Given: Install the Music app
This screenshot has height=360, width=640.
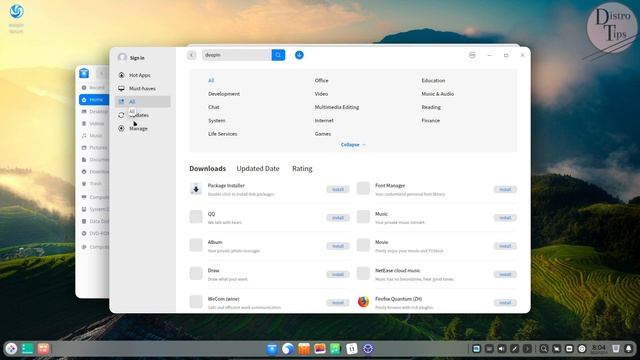Looking at the screenshot, I should (x=505, y=218).
